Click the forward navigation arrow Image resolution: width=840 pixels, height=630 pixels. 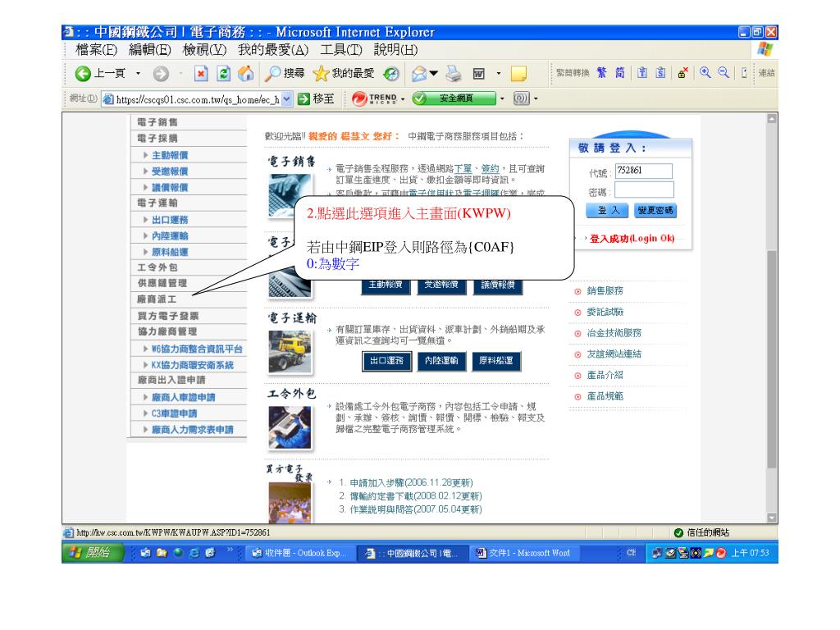[161, 73]
